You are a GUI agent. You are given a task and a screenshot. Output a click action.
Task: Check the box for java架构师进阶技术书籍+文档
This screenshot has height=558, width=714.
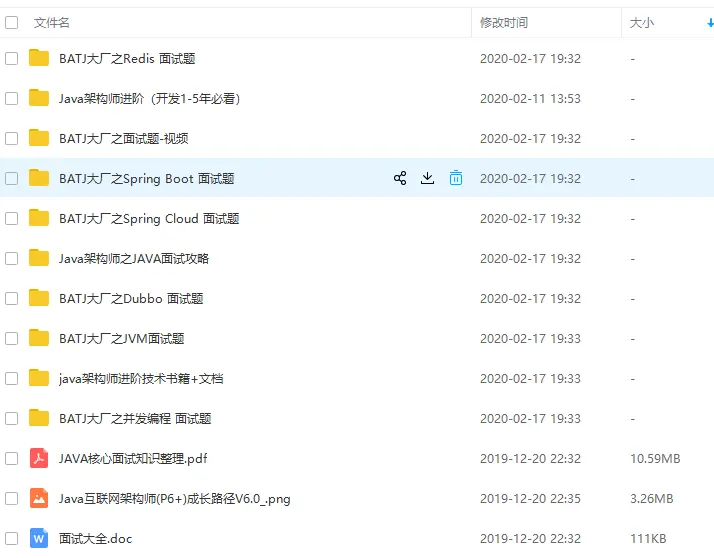(x=11, y=379)
